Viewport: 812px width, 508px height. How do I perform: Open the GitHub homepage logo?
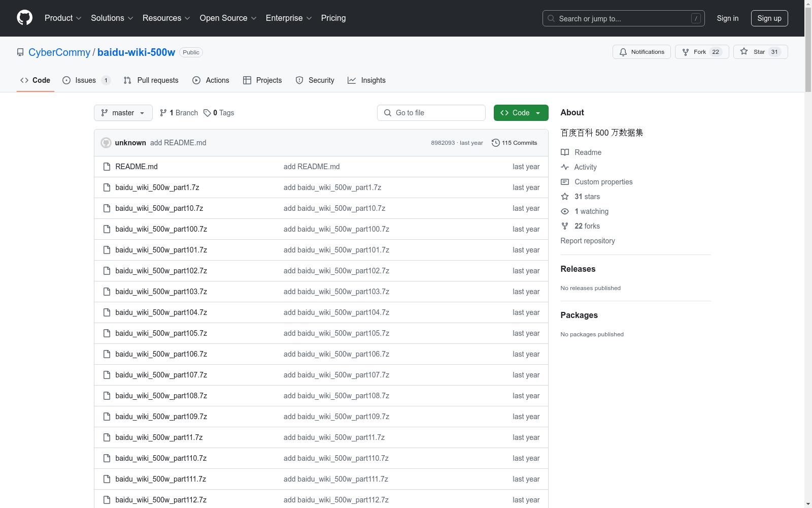click(24, 18)
